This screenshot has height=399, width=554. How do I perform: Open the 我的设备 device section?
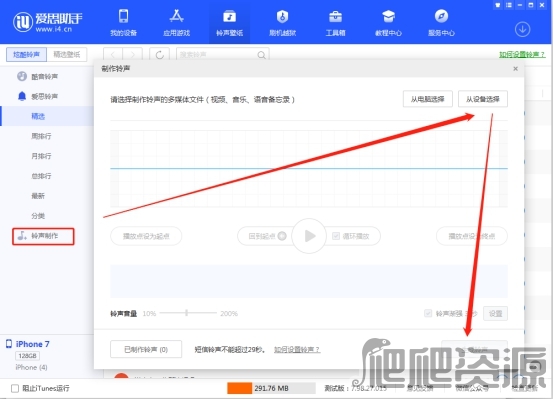124,23
